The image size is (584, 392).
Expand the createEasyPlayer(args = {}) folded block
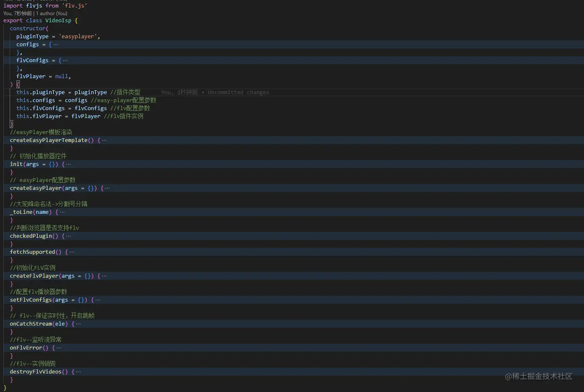pos(108,188)
